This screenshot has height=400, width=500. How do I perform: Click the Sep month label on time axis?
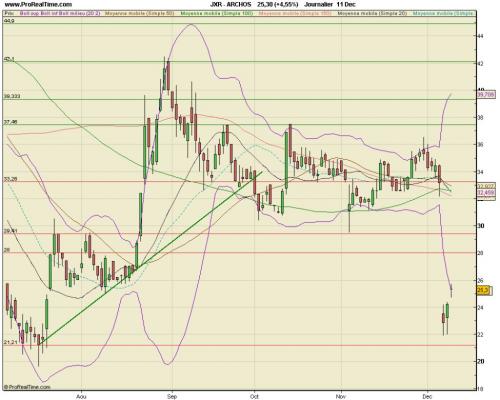click(172, 396)
